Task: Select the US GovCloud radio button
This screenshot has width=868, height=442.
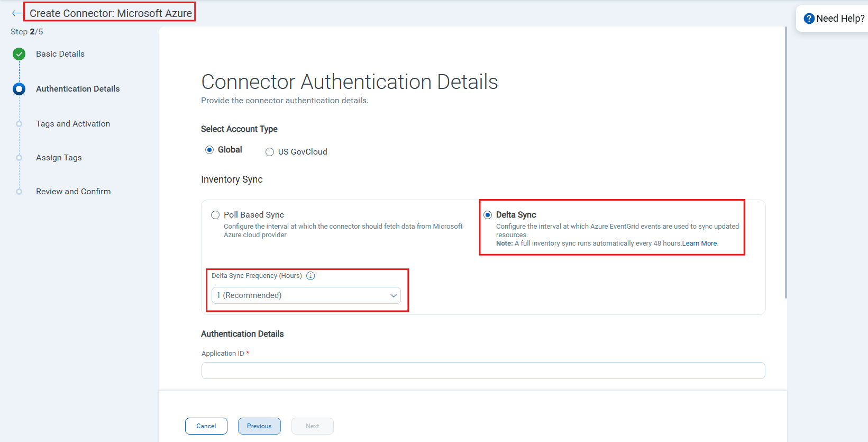Action: click(x=270, y=152)
